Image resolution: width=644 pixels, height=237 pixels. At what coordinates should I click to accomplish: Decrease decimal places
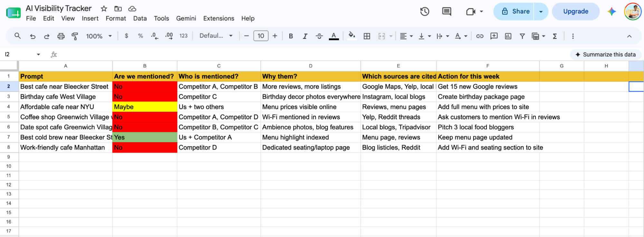[155, 36]
